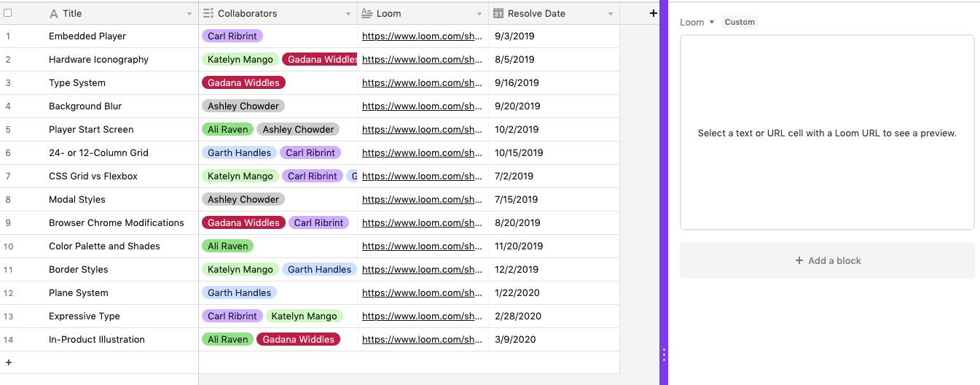This screenshot has height=385, width=980.
Task: Click Carl Ribrint tag in CSS Grid row
Action: coord(312,176)
